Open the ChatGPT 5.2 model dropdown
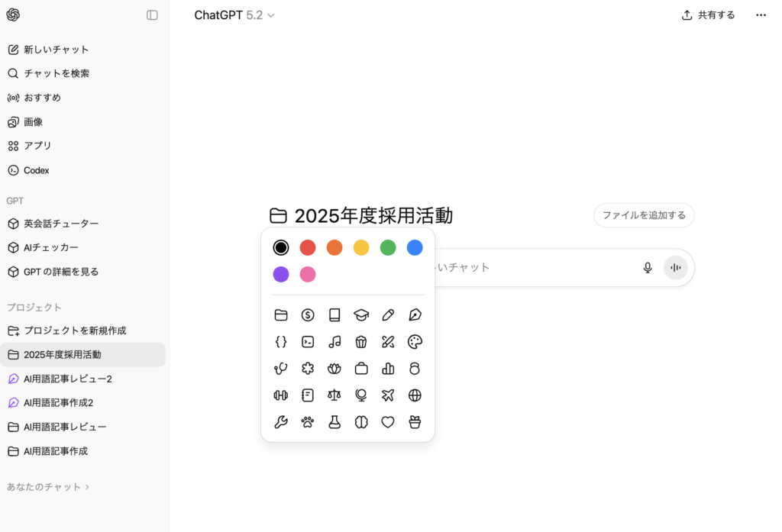The width and height of the screenshot is (782, 532). [234, 15]
